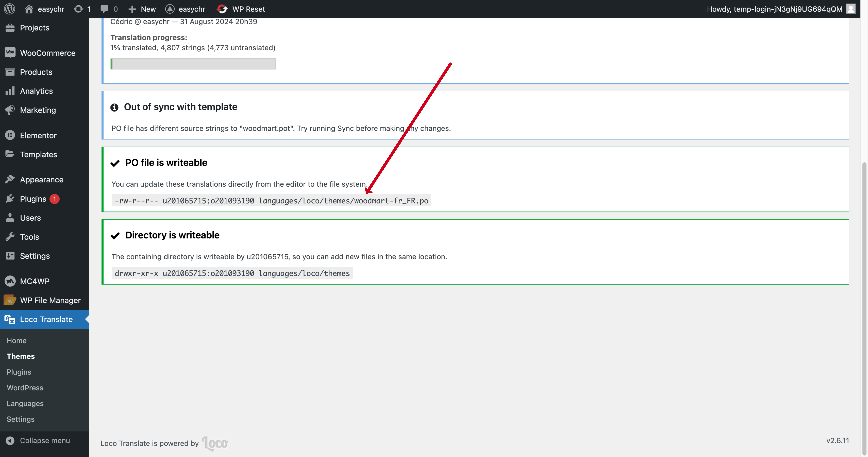
Task: Click the Tools wrench icon
Action: (10, 237)
